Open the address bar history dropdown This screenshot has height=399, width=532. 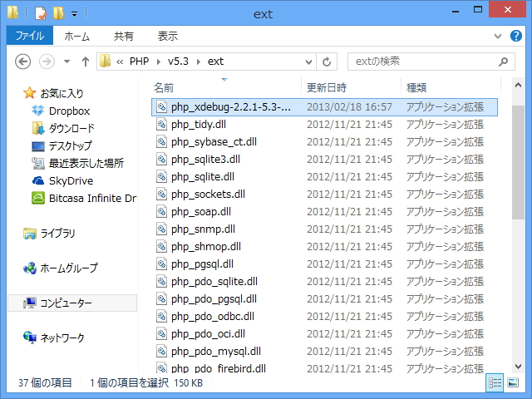308,62
